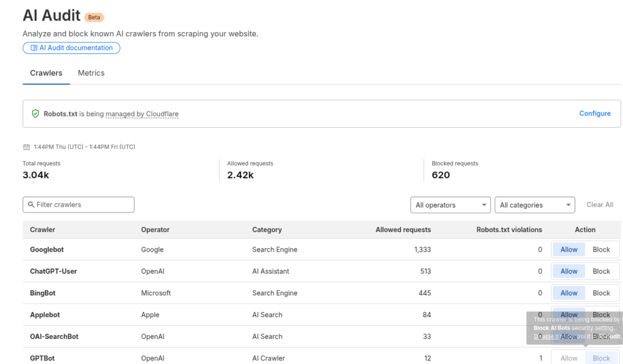Click the green shield Robots.txt icon
This screenshot has width=623, height=364.
[x=35, y=114]
